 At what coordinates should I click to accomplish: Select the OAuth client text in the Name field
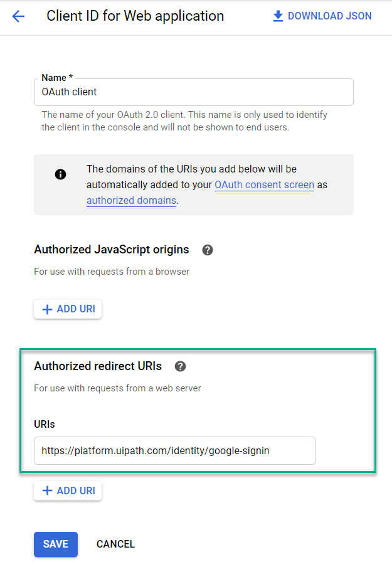[67, 92]
